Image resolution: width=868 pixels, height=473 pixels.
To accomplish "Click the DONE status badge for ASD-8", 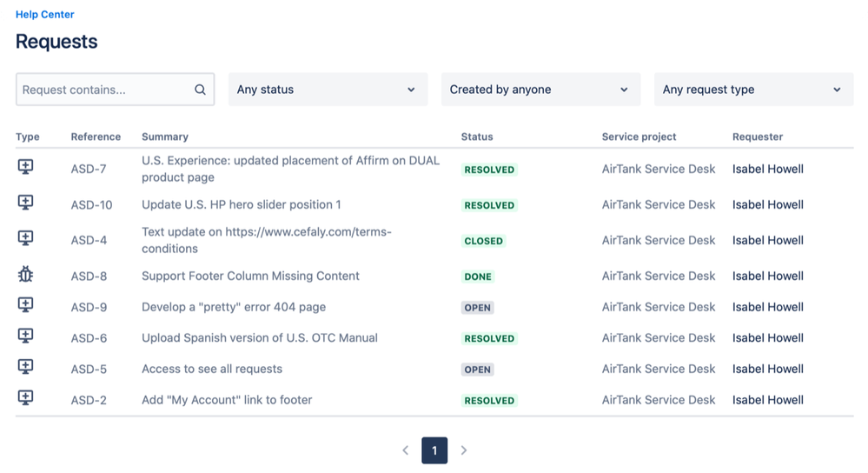I will tap(478, 276).
